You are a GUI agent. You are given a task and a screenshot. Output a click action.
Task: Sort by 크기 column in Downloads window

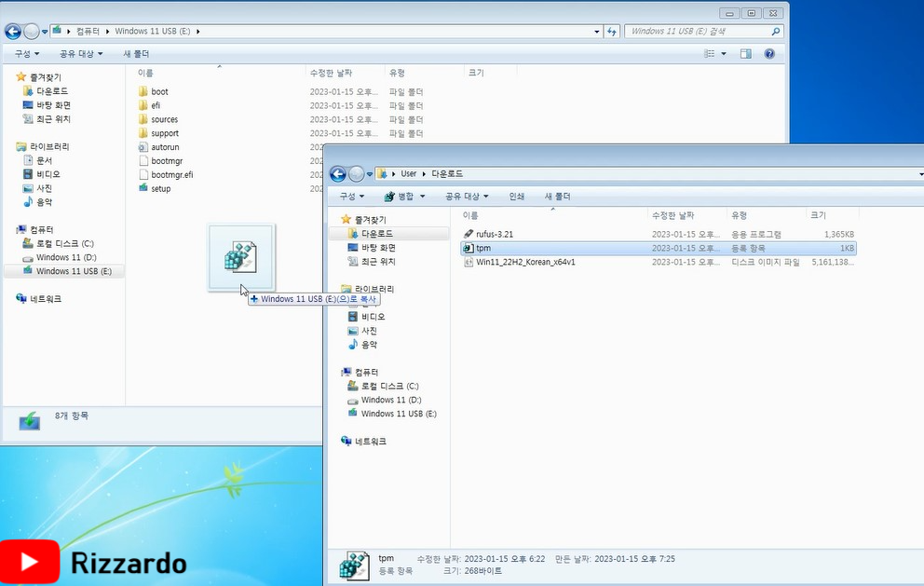tap(819, 216)
